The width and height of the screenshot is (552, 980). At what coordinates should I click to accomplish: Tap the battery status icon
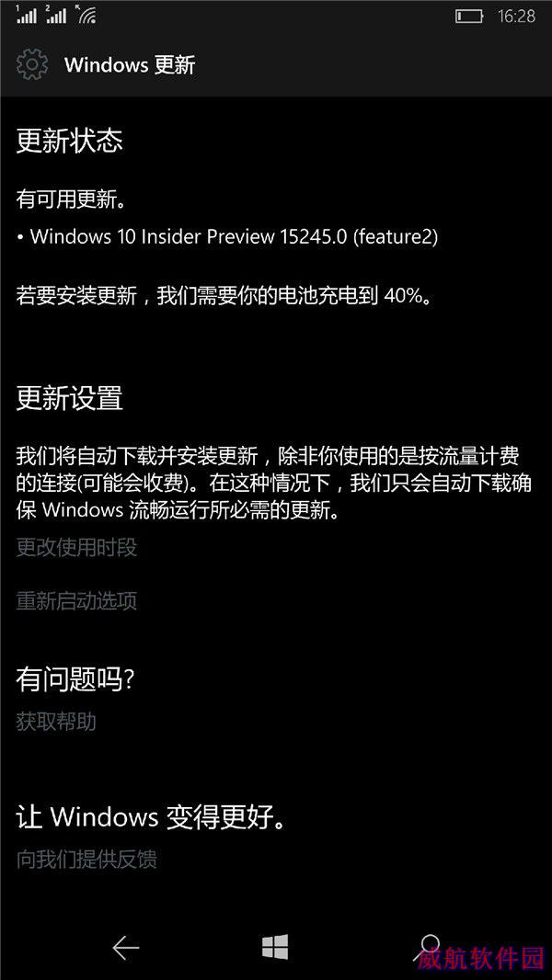tap(469, 17)
